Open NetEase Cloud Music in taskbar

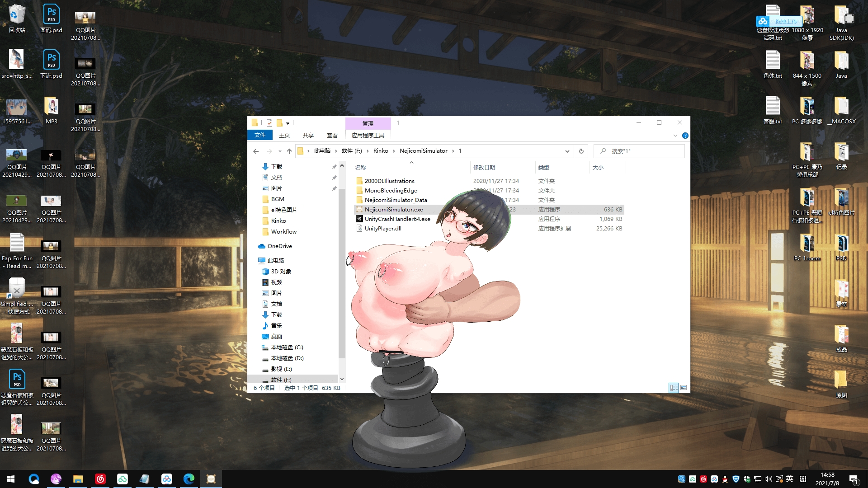100,479
